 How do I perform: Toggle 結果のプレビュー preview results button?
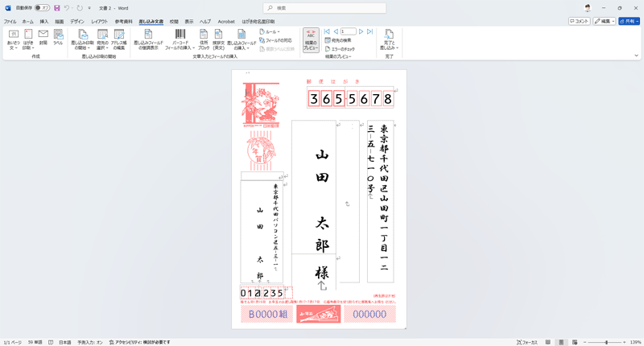click(x=311, y=40)
